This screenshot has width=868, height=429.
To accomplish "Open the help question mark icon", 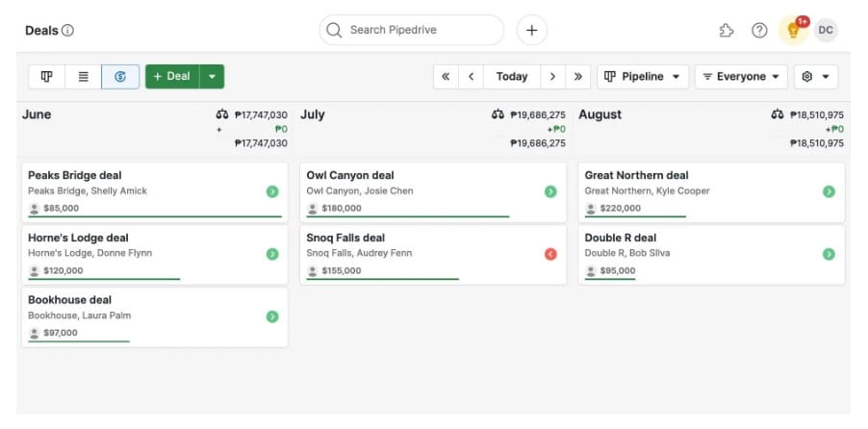I will (x=759, y=31).
